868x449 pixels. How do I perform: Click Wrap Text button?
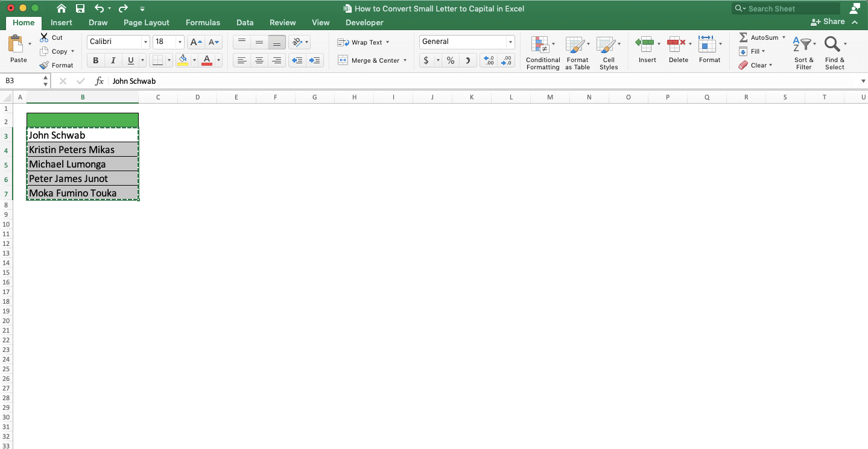363,42
